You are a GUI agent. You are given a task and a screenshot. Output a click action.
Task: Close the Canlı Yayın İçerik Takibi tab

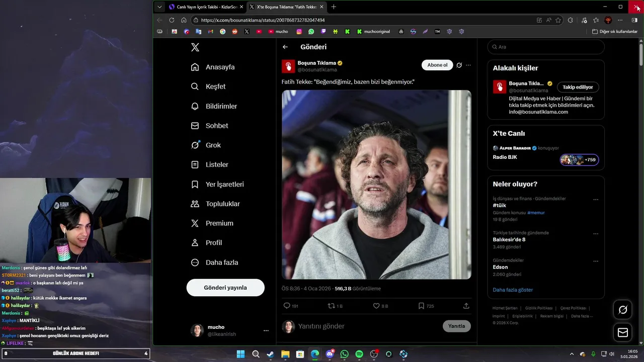[242, 7]
